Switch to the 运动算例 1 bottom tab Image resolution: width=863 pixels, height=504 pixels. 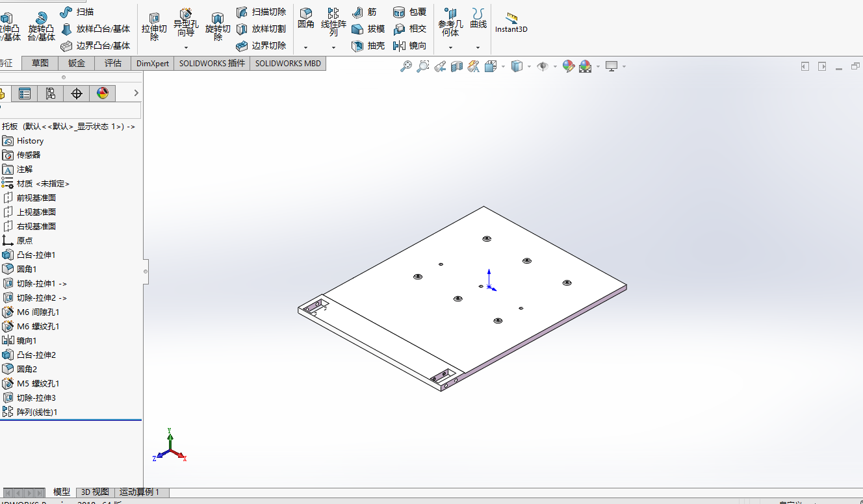tap(141, 492)
